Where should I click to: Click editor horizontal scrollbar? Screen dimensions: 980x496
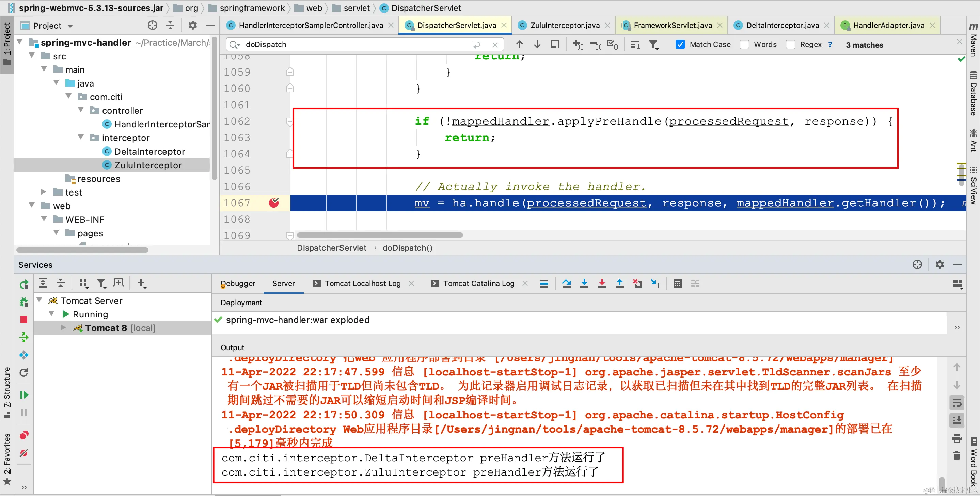[x=380, y=235]
